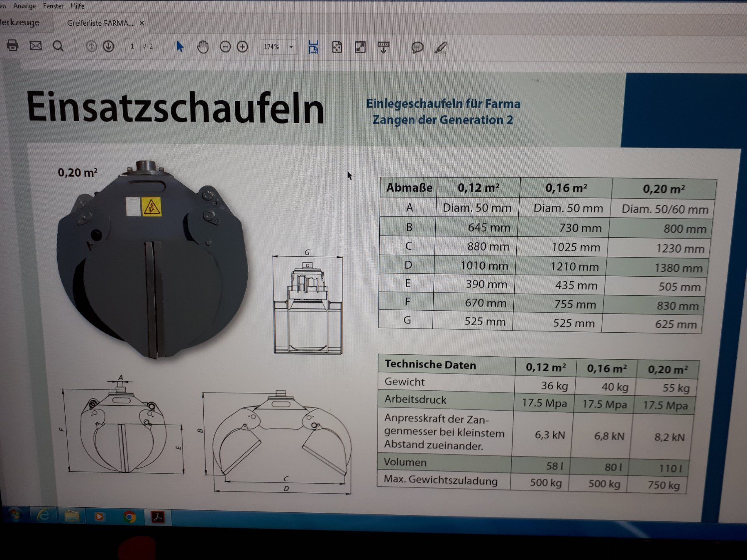Zoom out with minus button
The image size is (747, 560).
point(225,47)
